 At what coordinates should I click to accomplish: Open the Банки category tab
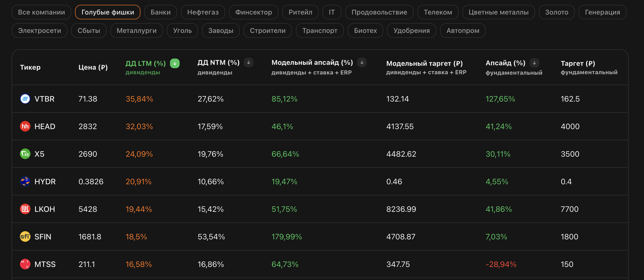point(160,12)
